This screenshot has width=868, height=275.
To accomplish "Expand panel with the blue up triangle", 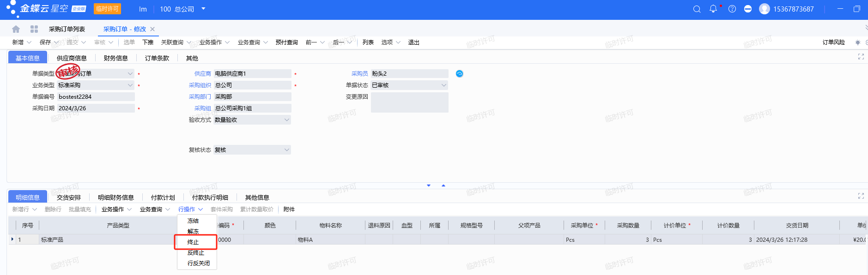I will point(443,185).
